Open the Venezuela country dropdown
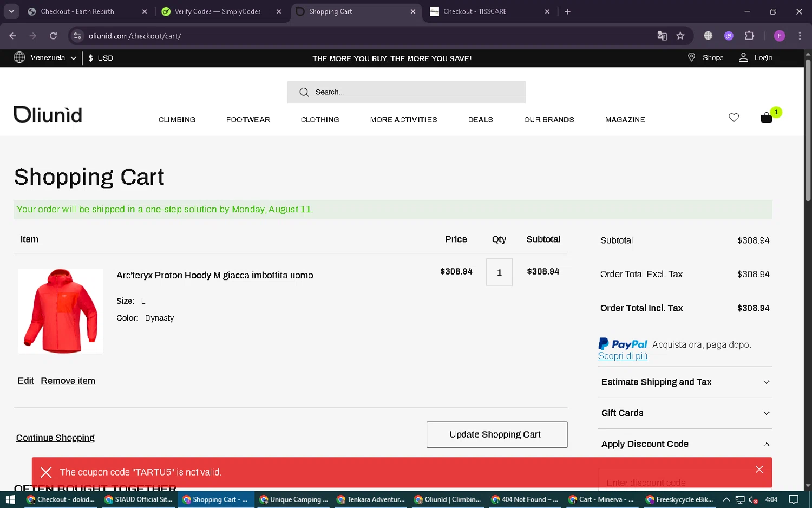Image resolution: width=812 pixels, height=508 pixels. 45,57
